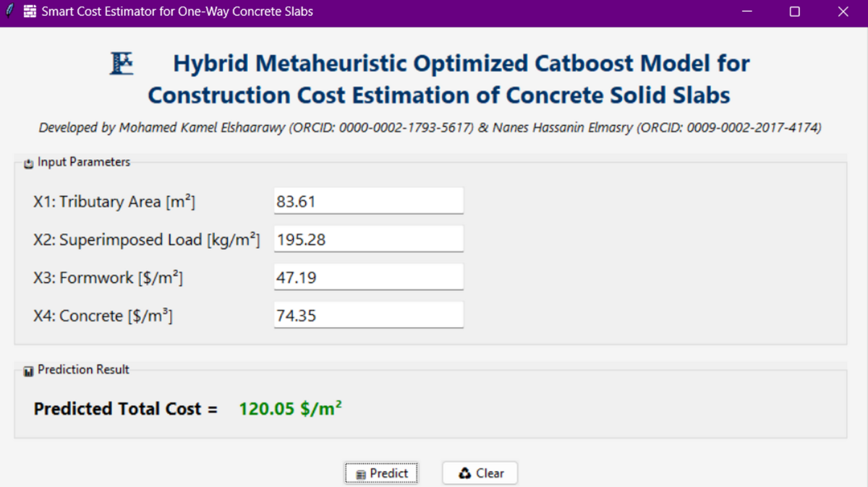Image resolution: width=868 pixels, height=487 pixels.
Task: Click the Input Parameters group label
Action: click(83, 162)
